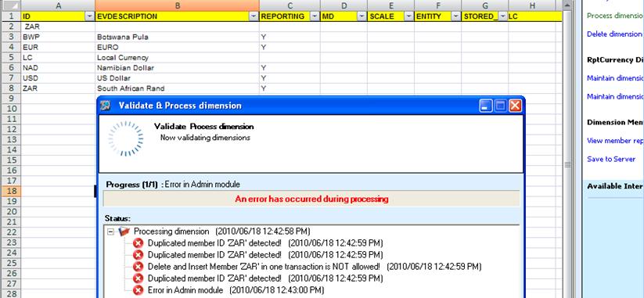Click the South African Rand cell

coord(177,88)
